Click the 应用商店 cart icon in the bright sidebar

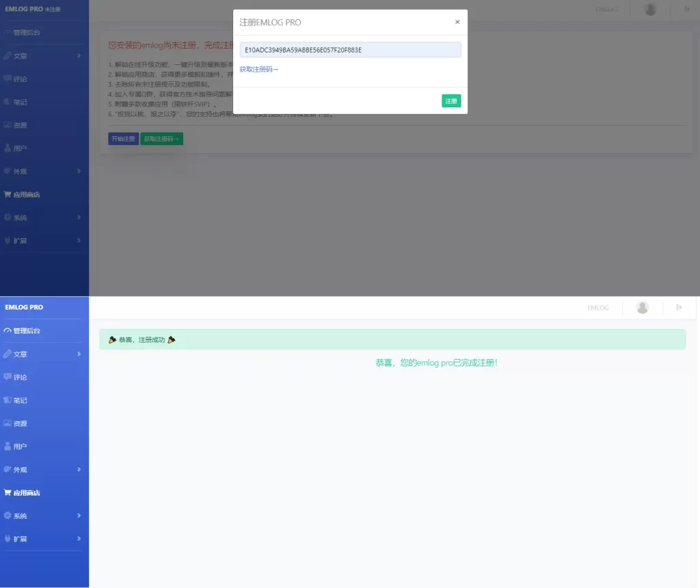(8, 492)
